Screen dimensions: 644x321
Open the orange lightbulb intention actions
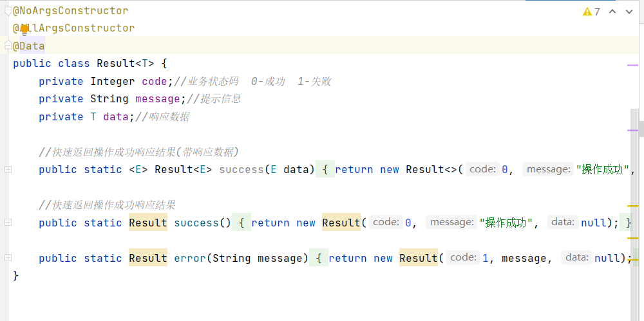pyautogui.click(x=24, y=30)
